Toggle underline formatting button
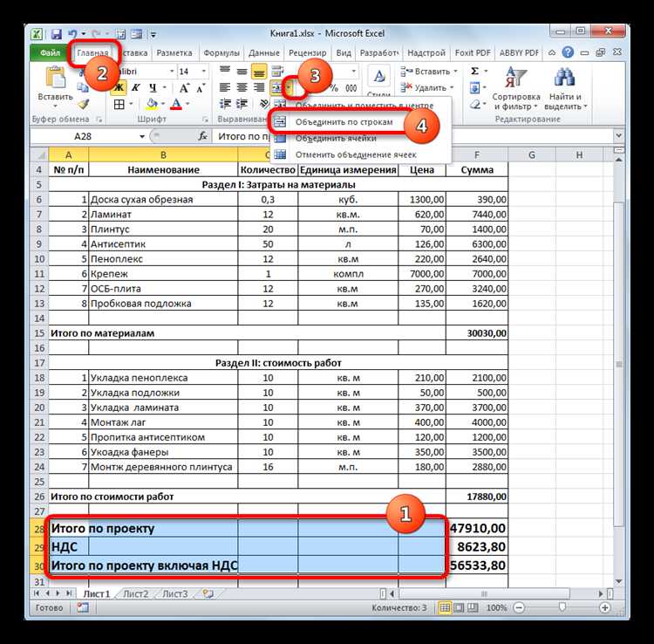This screenshot has height=644, width=654. tap(153, 87)
